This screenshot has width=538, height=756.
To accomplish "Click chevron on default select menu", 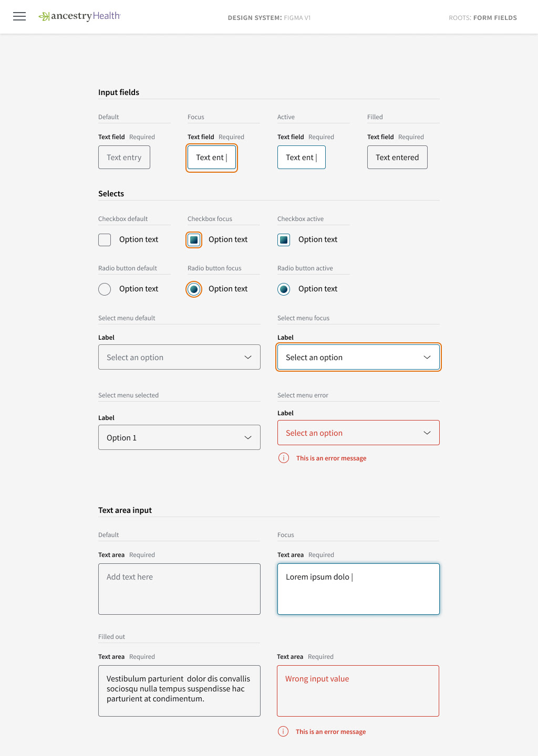I will point(248,358).
